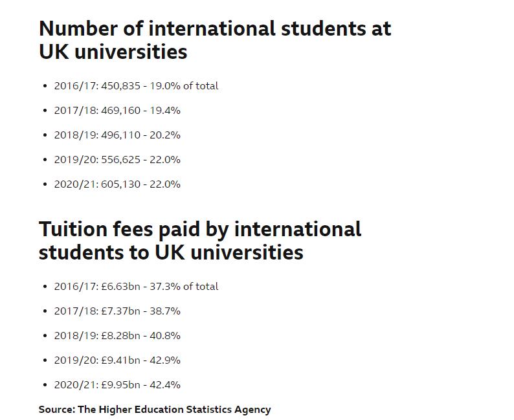
Task: Click the heading about number of international students
Action: 215,40
